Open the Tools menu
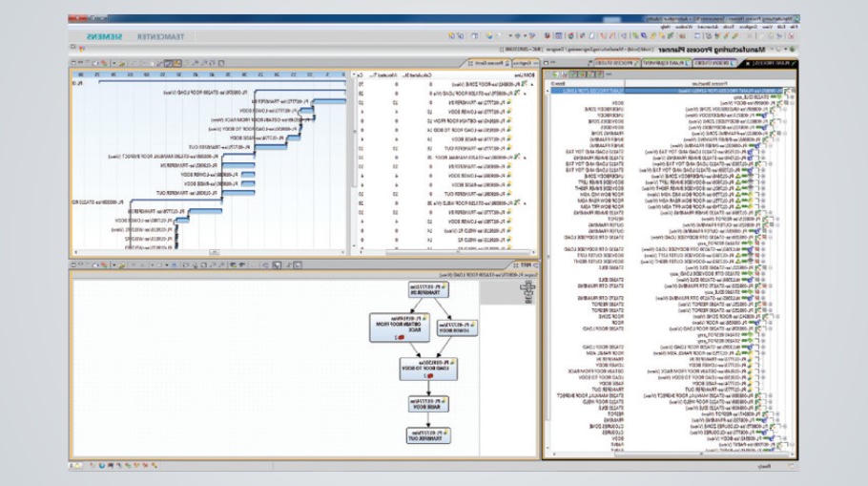The image size is (868, 486). tap(730, 27)
